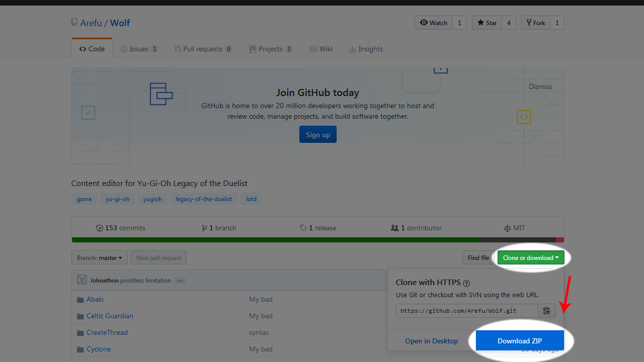This screenshot has height=362, width=644.
Task: Open the Cyclone folder
Action: tap(99, 349)
